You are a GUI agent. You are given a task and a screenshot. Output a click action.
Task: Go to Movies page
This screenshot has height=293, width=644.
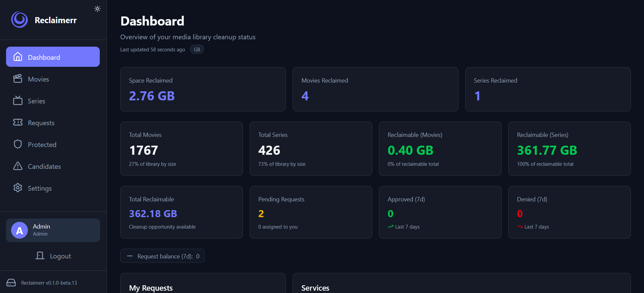click(x=53, y=79)
